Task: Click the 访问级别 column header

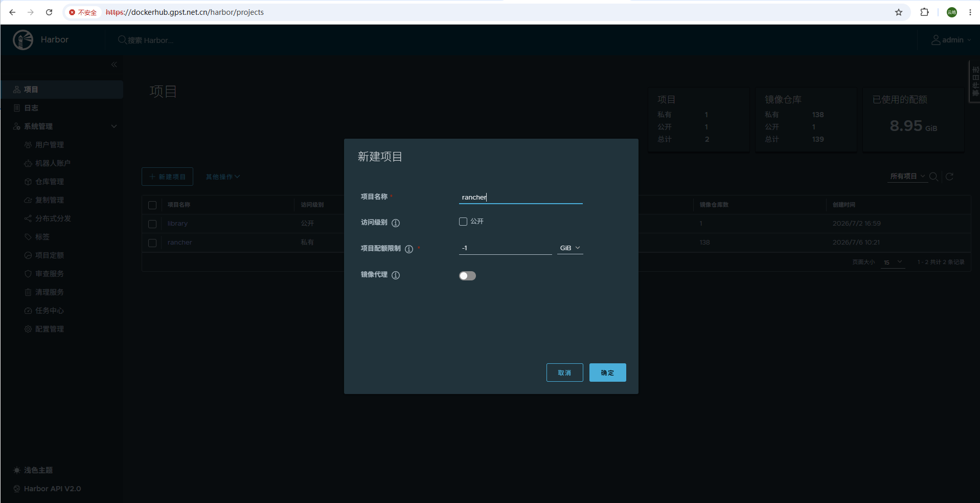Action: tap(312, 205)
